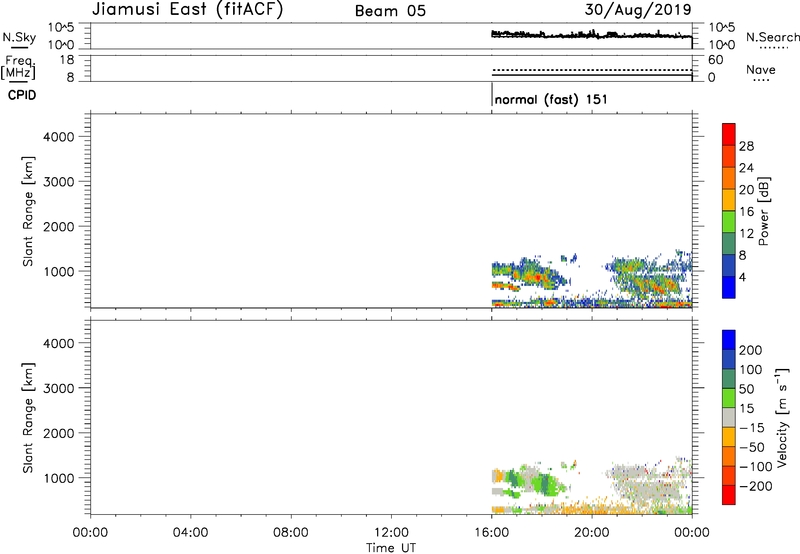Click the red bottom of velocity colorbar
Image resolution: width=800 pixels, height=554 pixels.
tap(729, 495)
